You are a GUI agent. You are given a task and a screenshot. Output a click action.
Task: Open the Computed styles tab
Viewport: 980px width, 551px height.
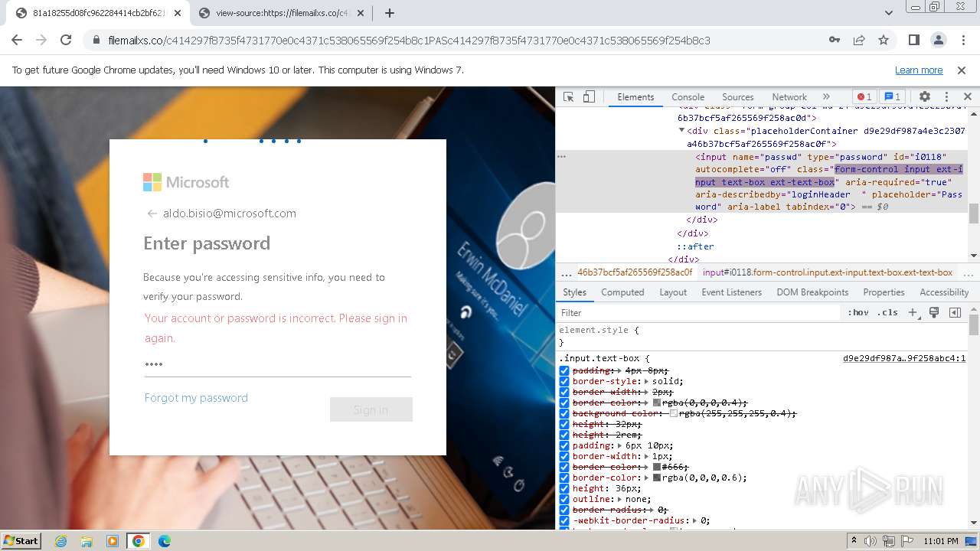tap(622, 292)
